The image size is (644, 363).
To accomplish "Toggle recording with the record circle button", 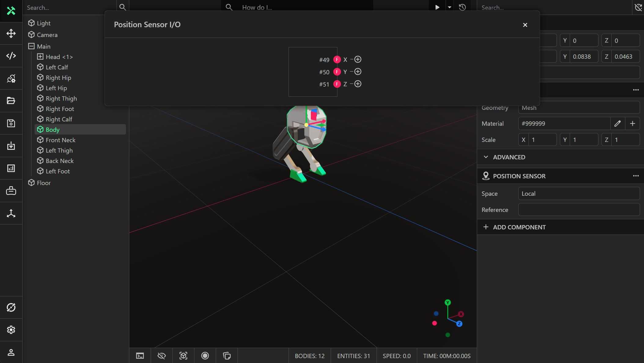I will click(x=205, y=356).
